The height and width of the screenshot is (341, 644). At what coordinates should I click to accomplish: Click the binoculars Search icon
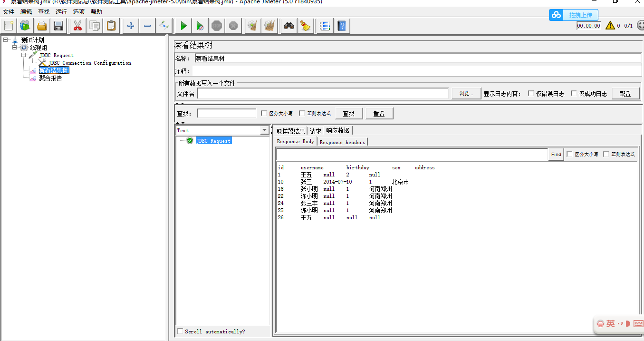click(x=288, y=26)
